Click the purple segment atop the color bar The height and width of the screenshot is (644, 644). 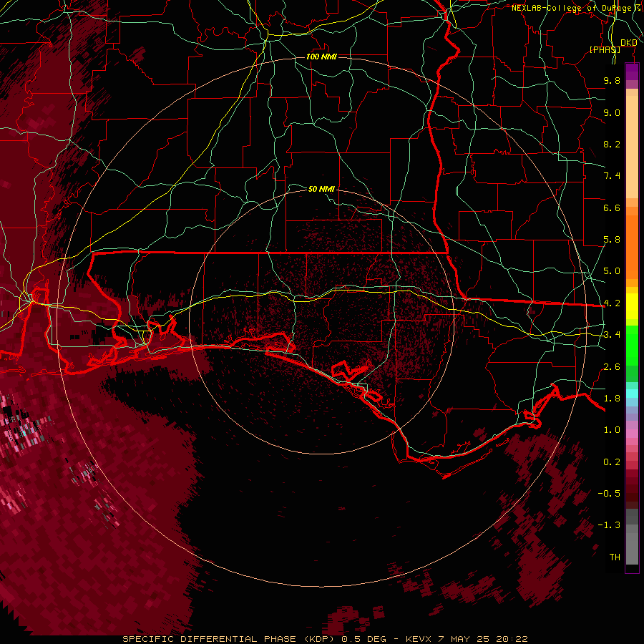point(632,72)
